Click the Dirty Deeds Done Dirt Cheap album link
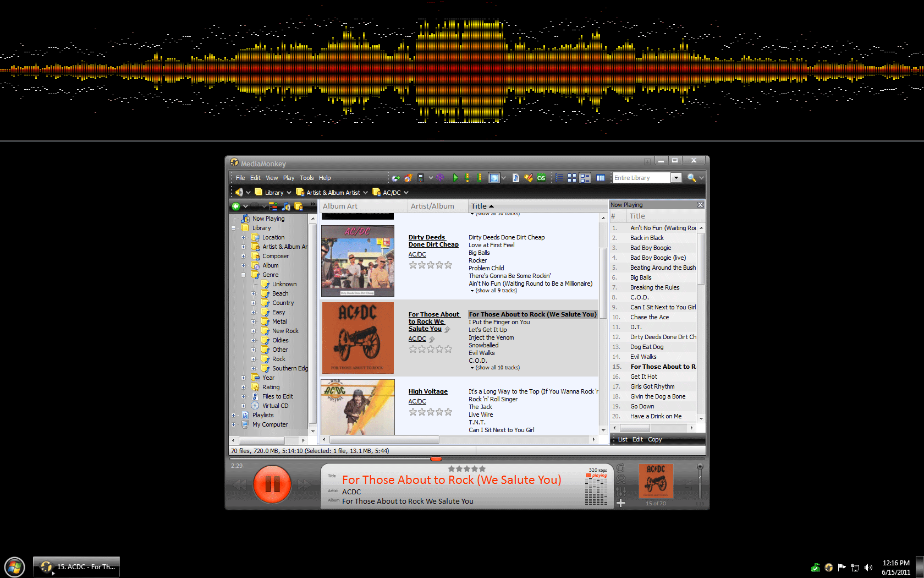The image size is (924, 578). [x=433, y=241]
